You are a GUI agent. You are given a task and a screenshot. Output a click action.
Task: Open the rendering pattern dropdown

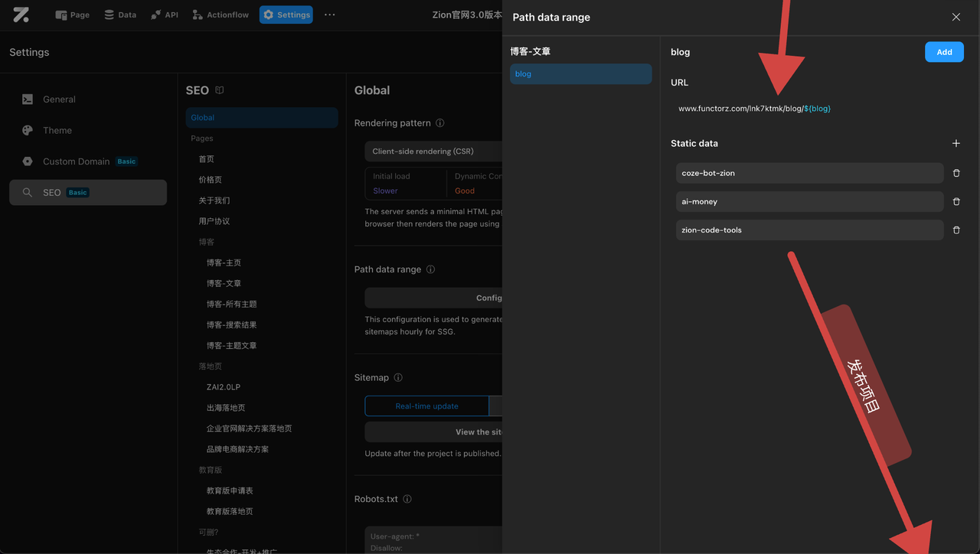point(433,152)
